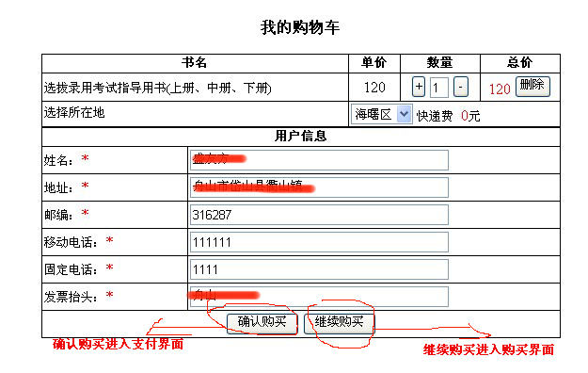Click the 数量 column header
The image size is (588, 373).
click(439, 62)
